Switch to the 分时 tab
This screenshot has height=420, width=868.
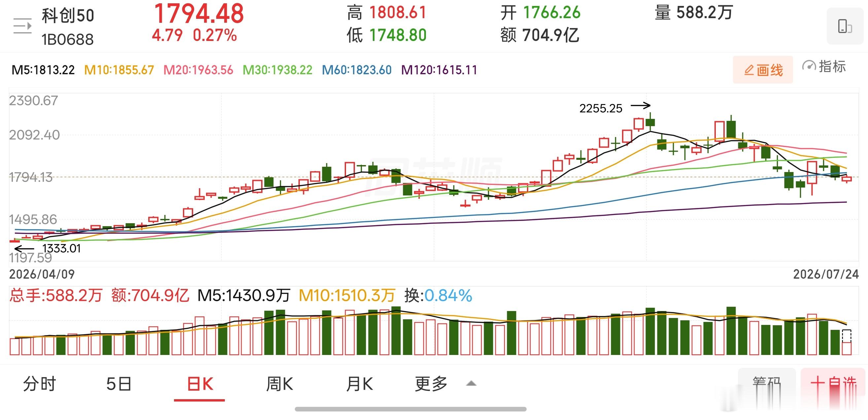(x=39, y=384)
